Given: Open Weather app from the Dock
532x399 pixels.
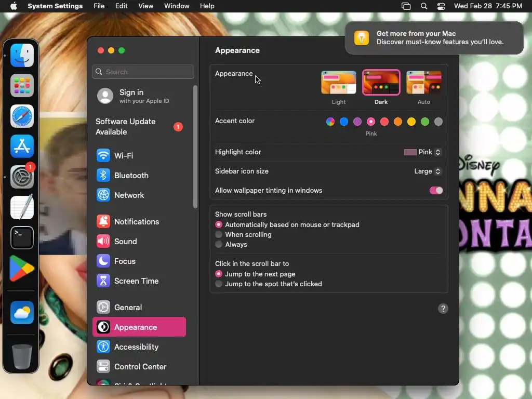Looking at the screenshot, I should click(x=22, y=312).
